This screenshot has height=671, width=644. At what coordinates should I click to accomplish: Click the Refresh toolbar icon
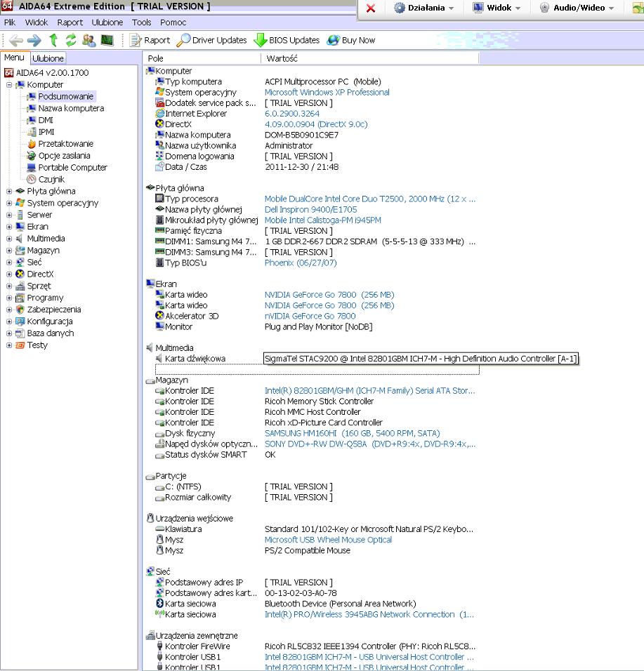pyautogui.click(x=71, y=40)
